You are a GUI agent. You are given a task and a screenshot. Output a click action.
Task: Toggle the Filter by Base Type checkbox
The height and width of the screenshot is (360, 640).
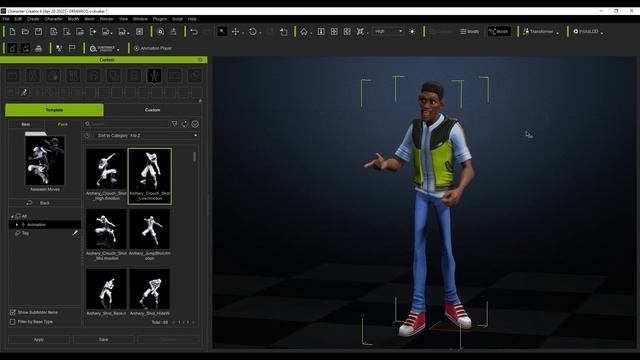13,322
